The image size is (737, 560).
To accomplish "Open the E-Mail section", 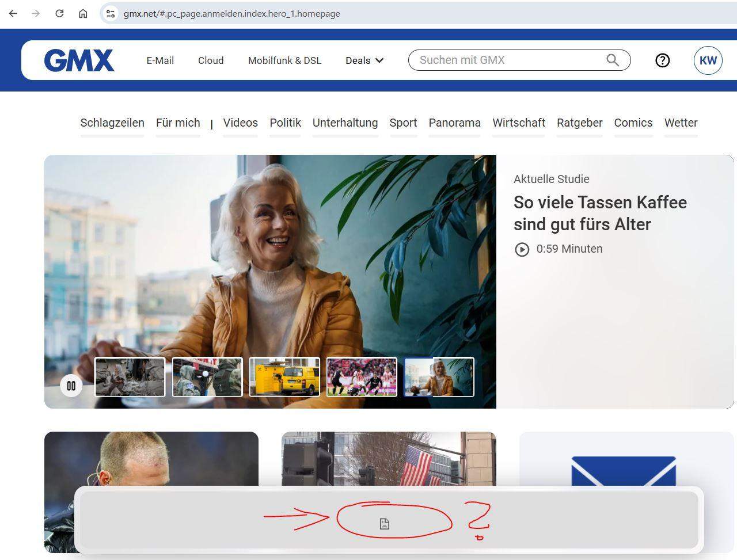I will tap(160, 60).
